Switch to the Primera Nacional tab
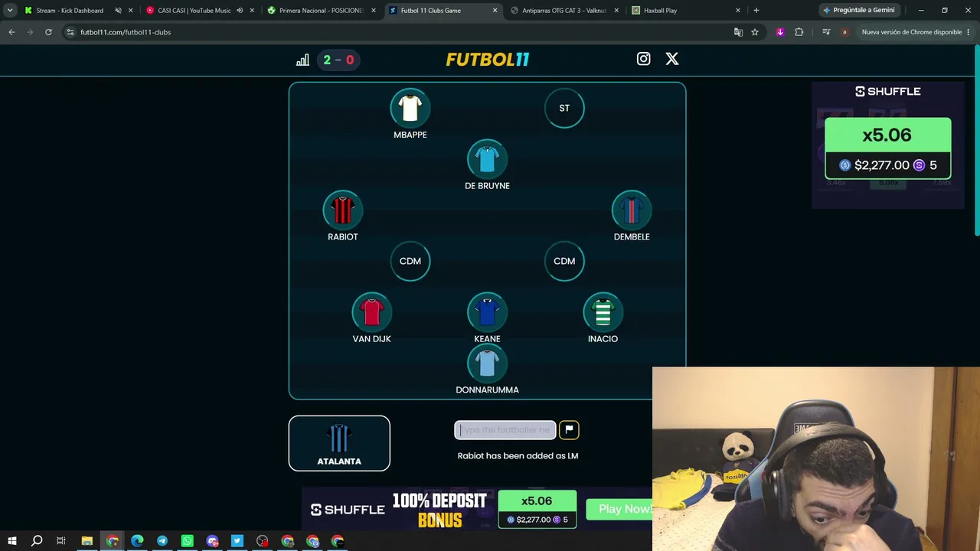Viewport: 980px width, 551px height. [322, 11]
